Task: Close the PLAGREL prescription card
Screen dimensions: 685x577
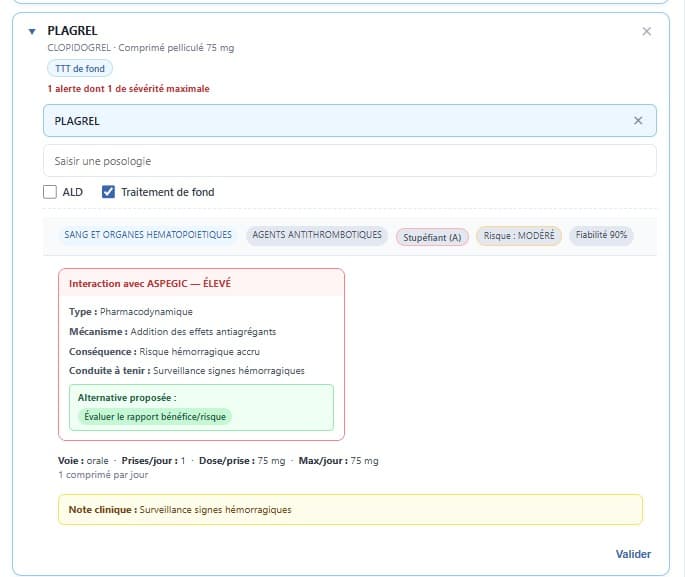Action: [647, 31]
